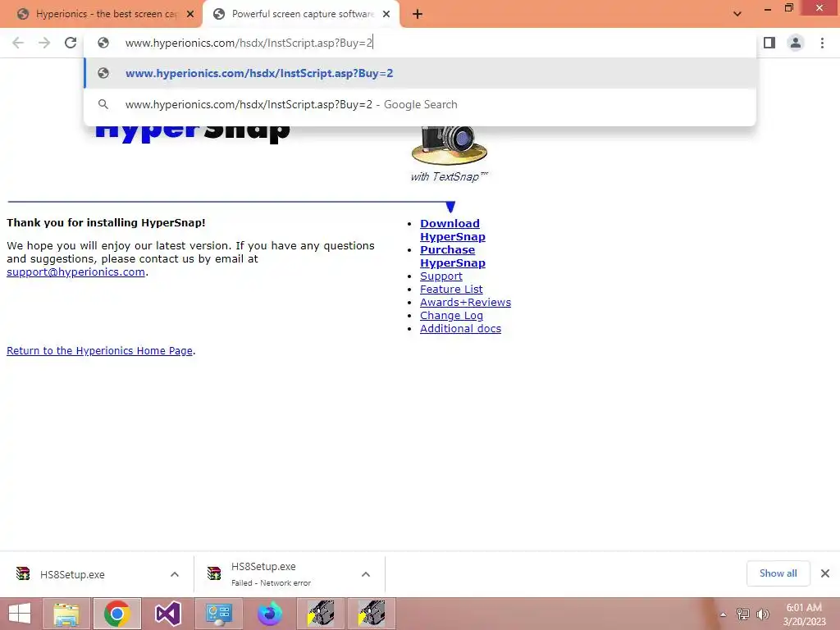Select Powerful screen capture software tab
Viewport: 840px width, 630px height.
(301, 15)
